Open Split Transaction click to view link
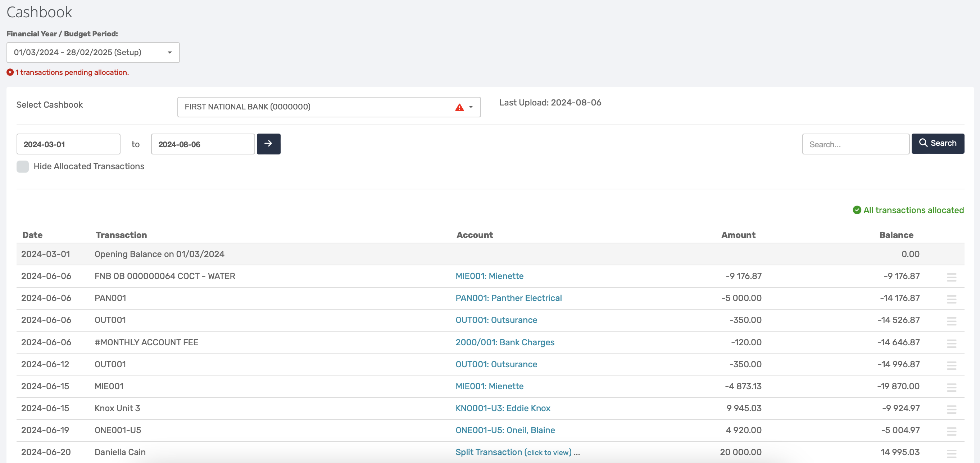Viewport: 980px width, 463px height. 513,452
